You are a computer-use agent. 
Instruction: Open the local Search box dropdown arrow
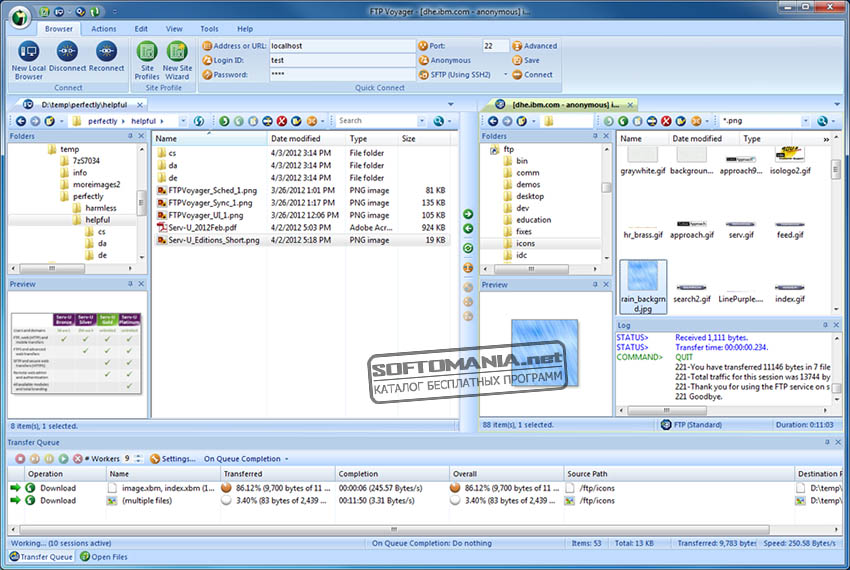click(422, 121)
